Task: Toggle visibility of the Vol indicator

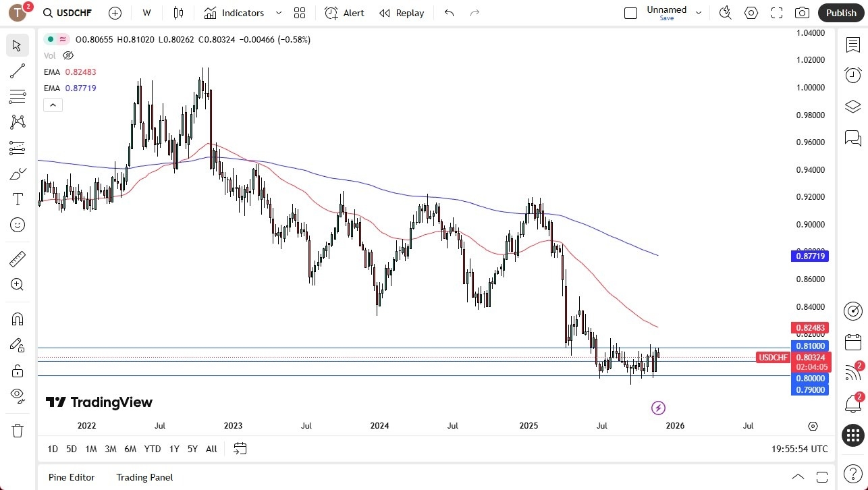Action: (x=67, y=55)
